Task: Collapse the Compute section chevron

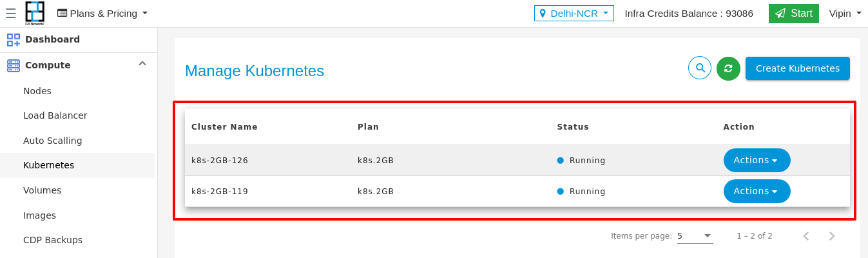Action: click(142, 64)
